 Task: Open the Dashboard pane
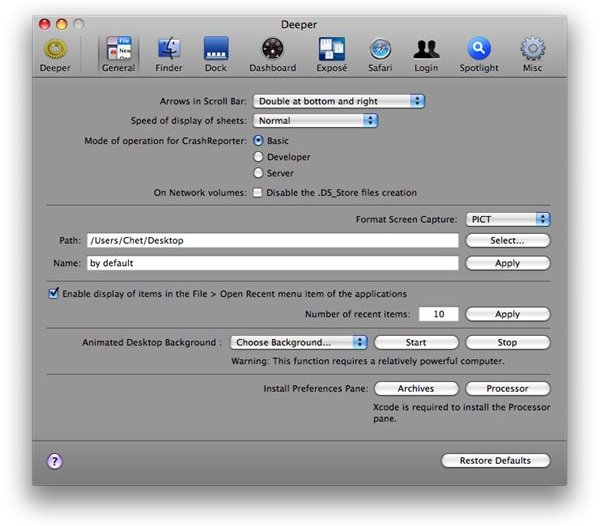[x=272, y=55]
